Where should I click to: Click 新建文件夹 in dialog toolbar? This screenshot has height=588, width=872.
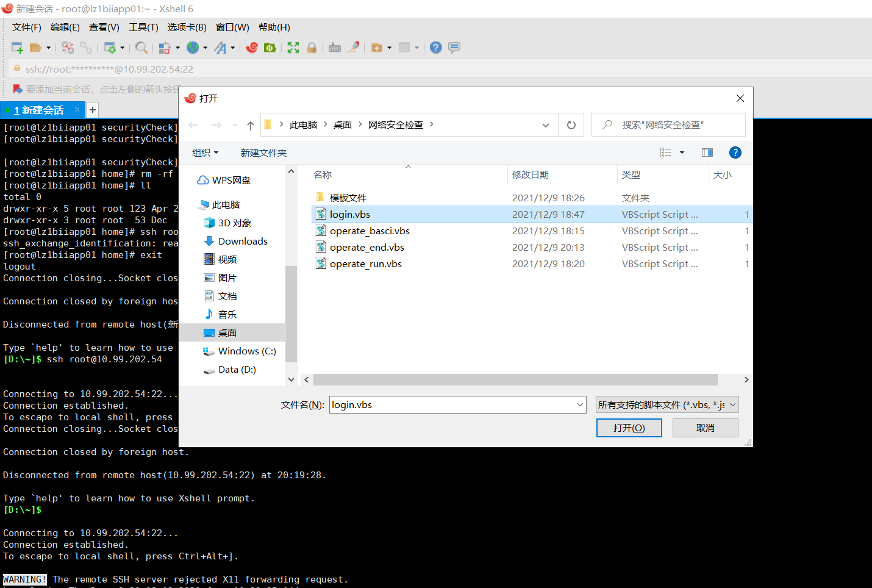pos(263,152)
